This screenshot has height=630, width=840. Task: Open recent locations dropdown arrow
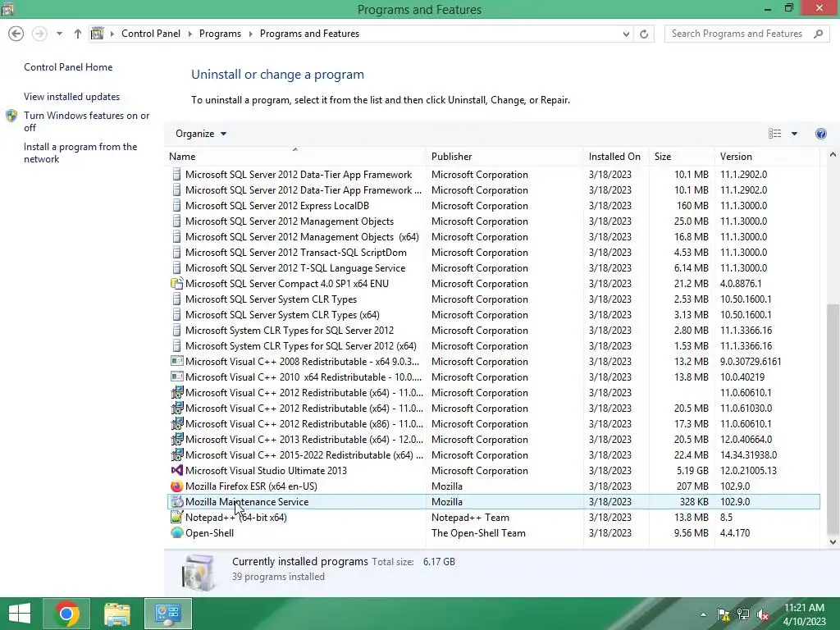(59, 34)
